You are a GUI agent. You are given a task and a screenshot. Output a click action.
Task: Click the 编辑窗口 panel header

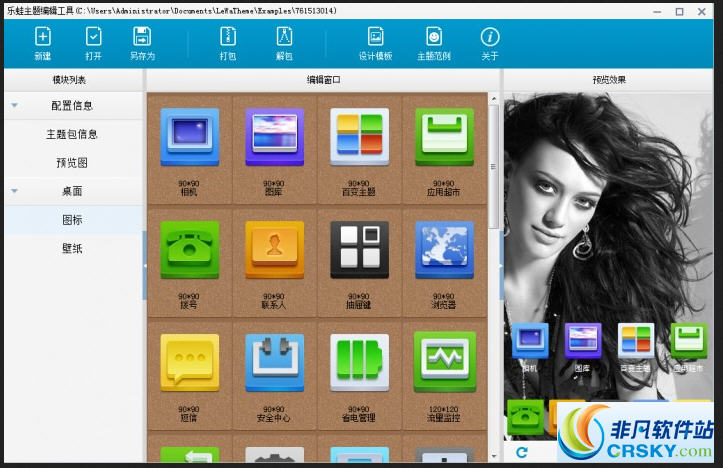coord(323,80)
